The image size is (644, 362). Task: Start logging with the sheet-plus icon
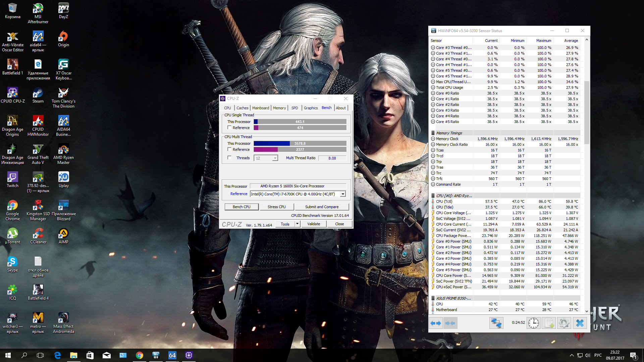549,323
